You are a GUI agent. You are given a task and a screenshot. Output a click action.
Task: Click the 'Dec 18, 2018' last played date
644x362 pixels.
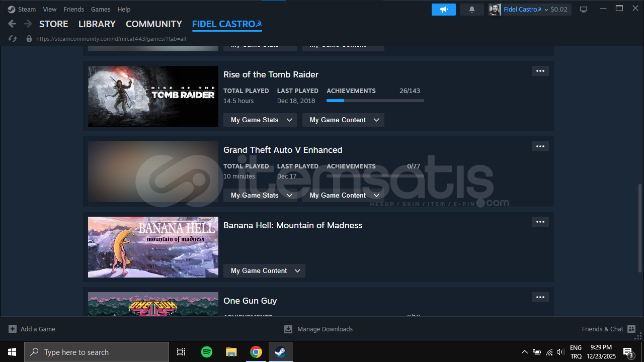296,101
